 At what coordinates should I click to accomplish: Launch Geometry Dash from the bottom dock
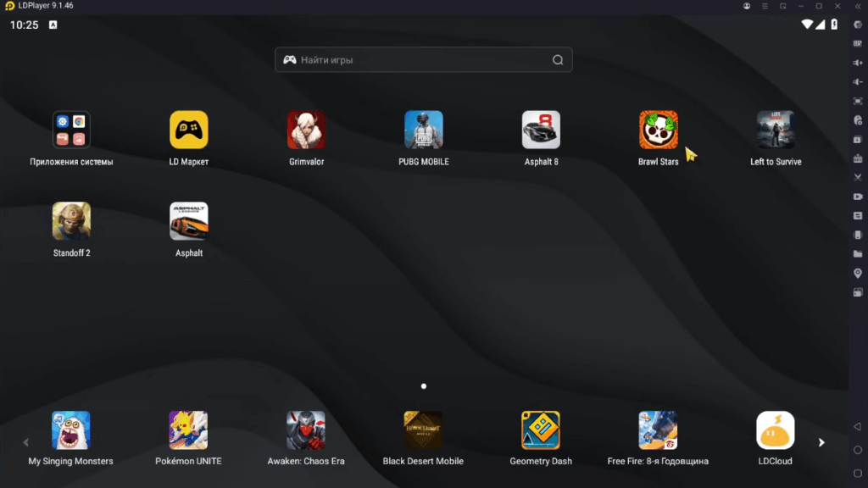(x=541, y=430)
